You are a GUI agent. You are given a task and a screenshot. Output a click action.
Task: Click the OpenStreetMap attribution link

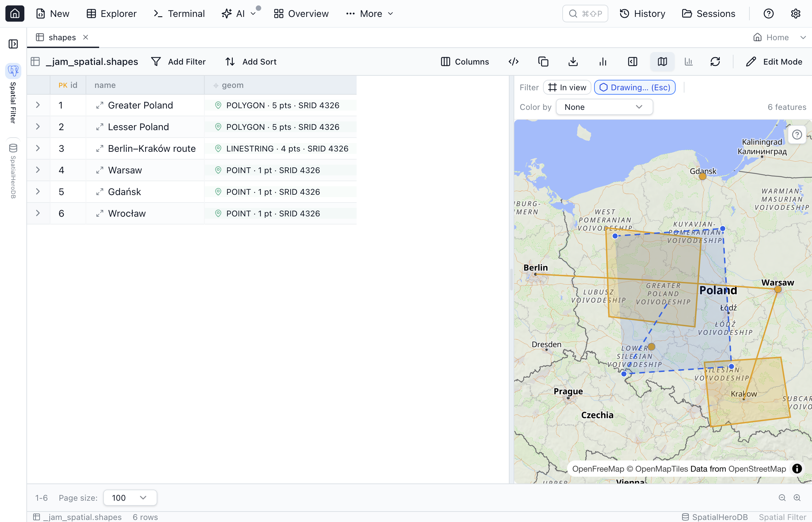coord(757,469)
